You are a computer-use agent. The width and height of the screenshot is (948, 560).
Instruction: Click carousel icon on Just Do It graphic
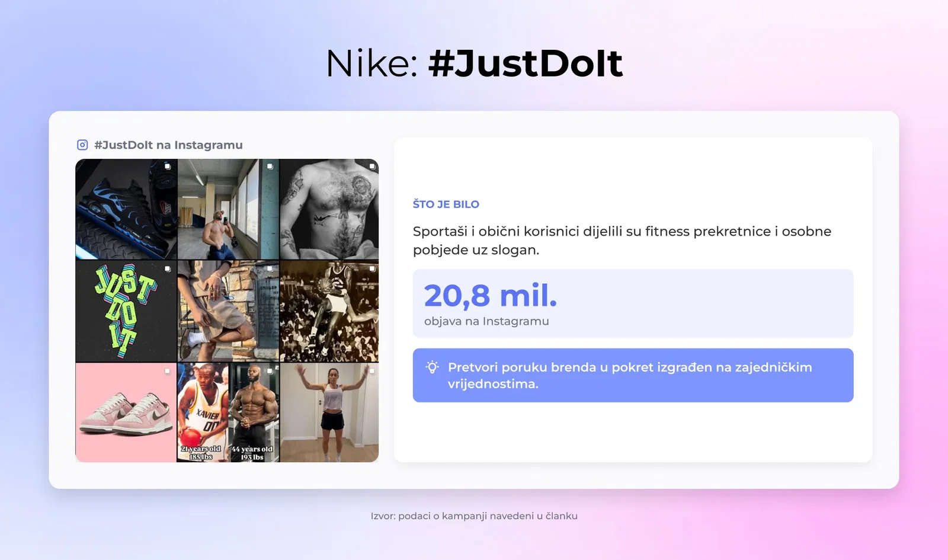pyautogui.click(x=168, y=269)
